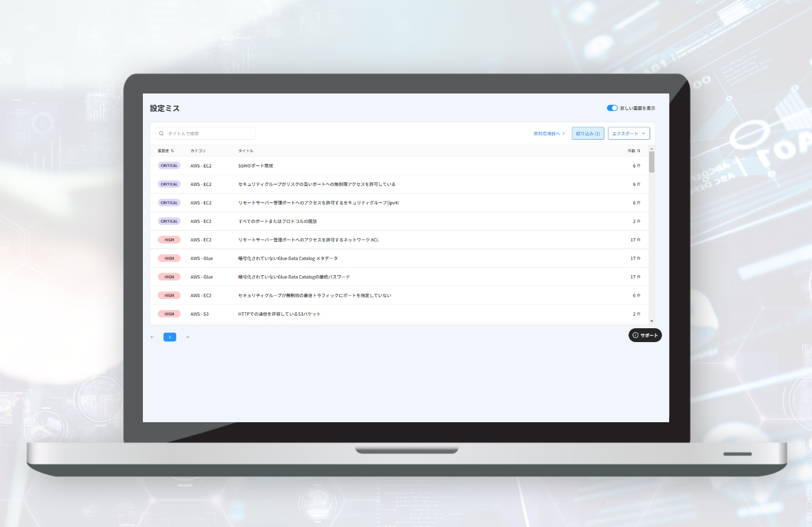Toggle the 新しい画面を表示 switch

click(612, 108)
